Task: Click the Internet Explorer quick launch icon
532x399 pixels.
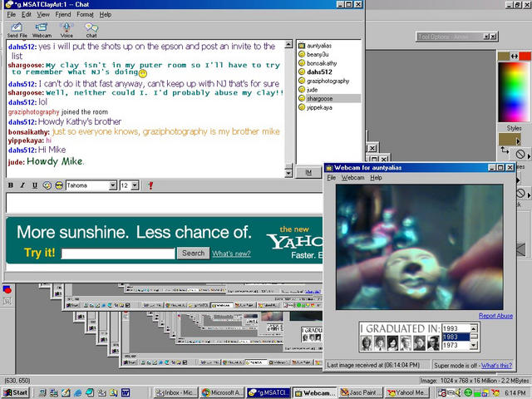Action: tap(78, 392)
